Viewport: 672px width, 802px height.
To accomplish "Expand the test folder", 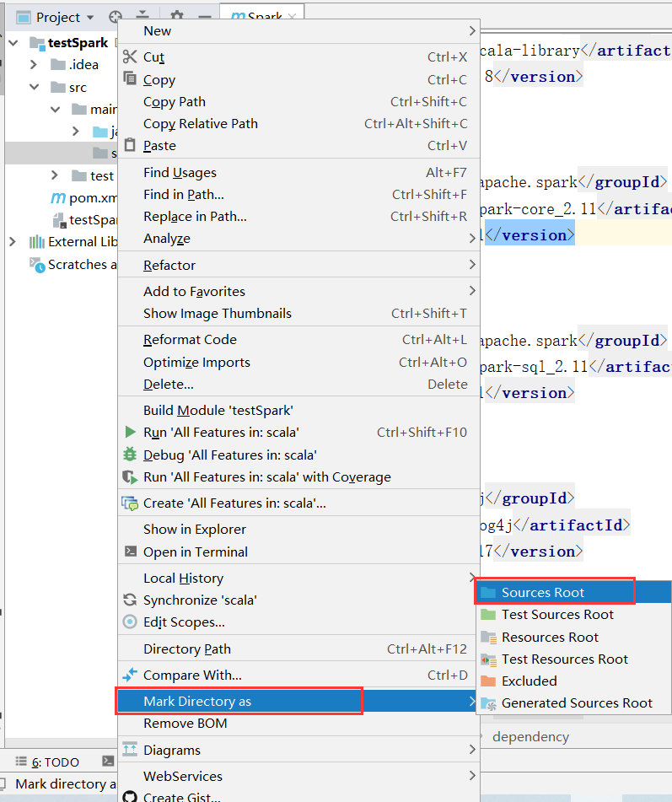I will (55, 175).
